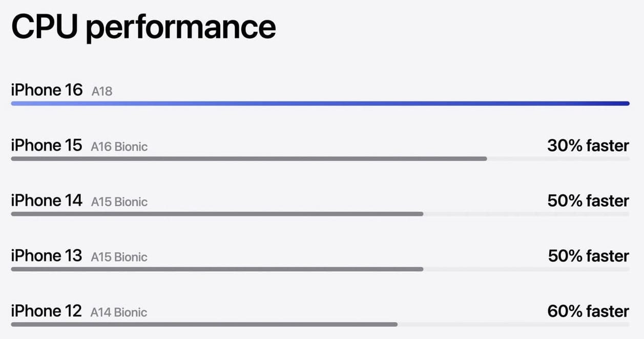Image resolution: width=644 pixels, height=339 pixels.
Task: Click "50% faster" in the iPhone 13 row
Action: click(588, 255)
